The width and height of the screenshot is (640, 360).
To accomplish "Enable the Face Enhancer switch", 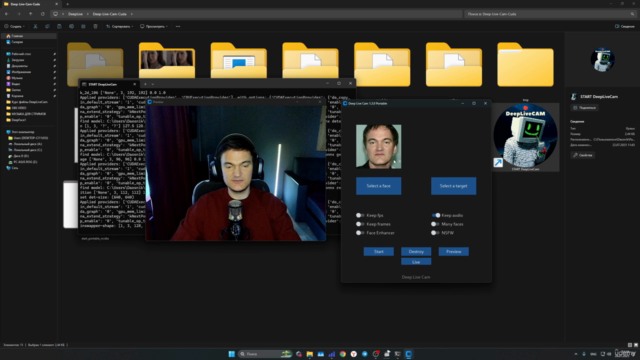I will tap(360, 233).
